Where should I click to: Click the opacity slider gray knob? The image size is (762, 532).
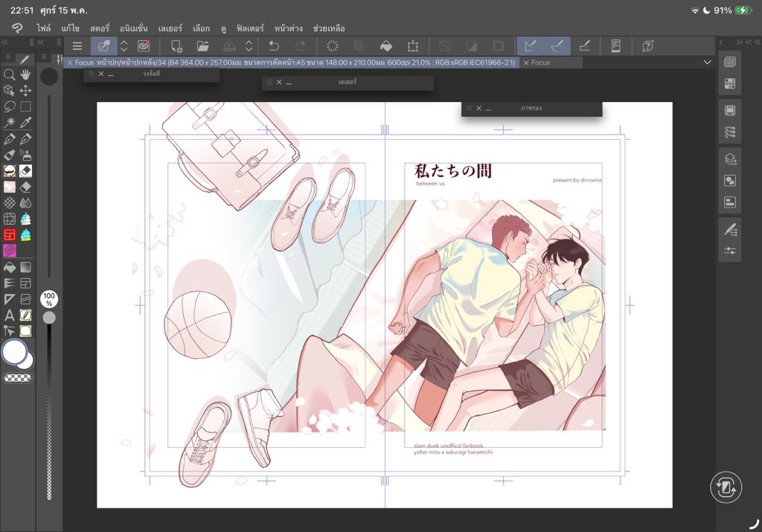click(x=49, y=318)
